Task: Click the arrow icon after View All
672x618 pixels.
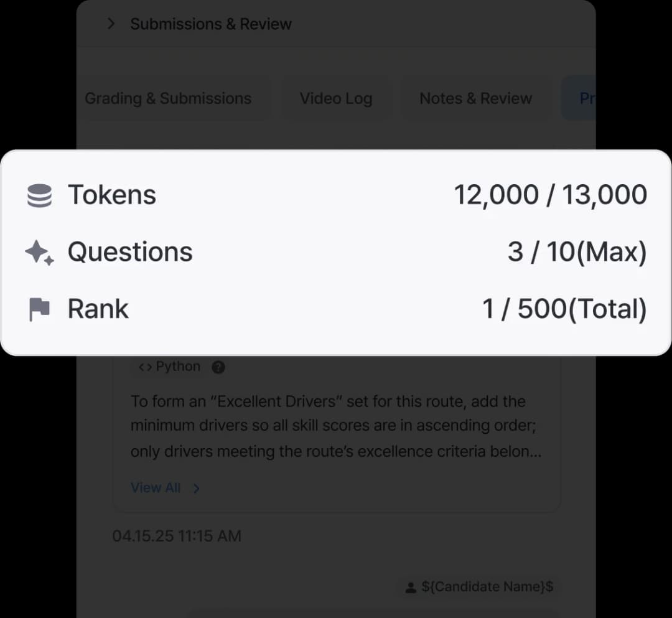Action: tap(195, 489)
